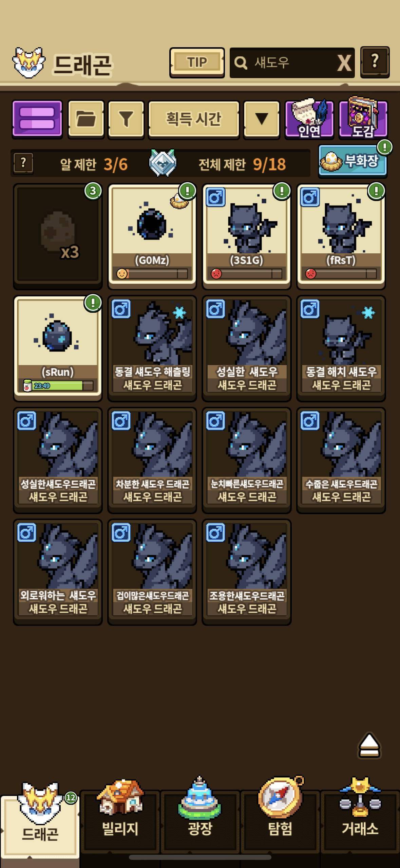
Task: Select the 동결 해치 섀도우 dragon card
Action: (x=341, y=348)
